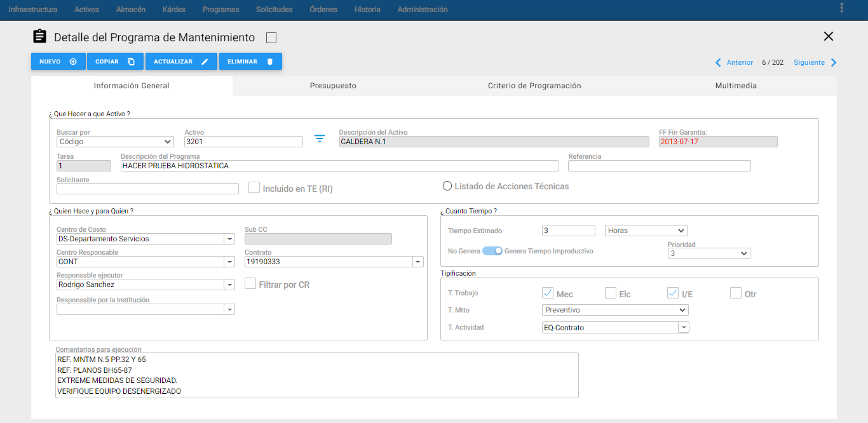Click the ACTUALIZAR button

coord(181,62)
